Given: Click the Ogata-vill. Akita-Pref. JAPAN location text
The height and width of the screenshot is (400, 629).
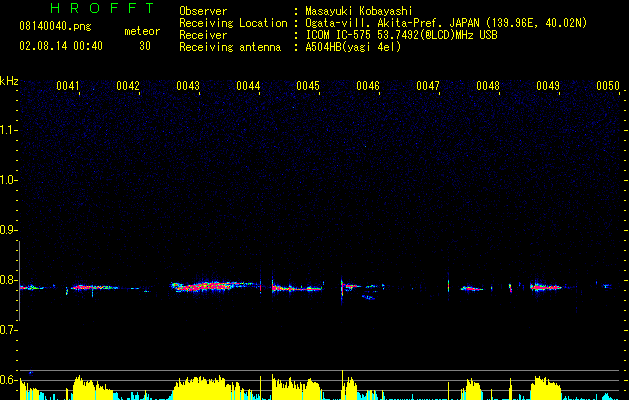Looking at the screenshot, I should (x=446, y=23).
